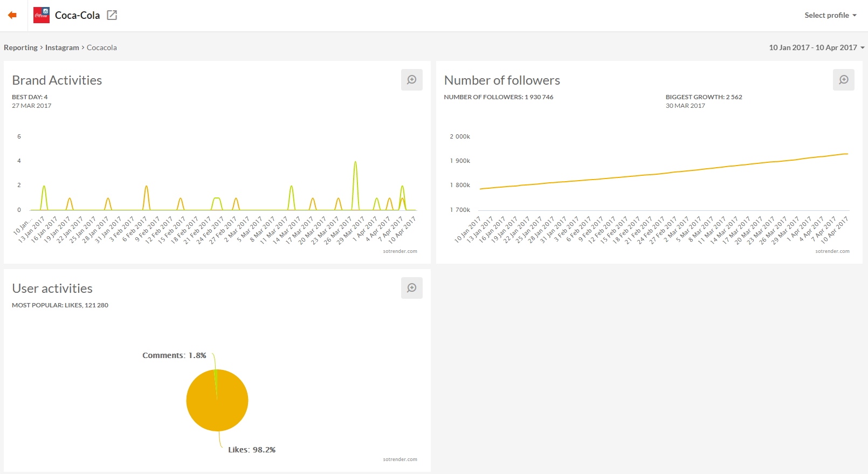868x474 pixels.
Task: Click the tallest peak in Brand Activities chart
Action: tap(355, 163)
